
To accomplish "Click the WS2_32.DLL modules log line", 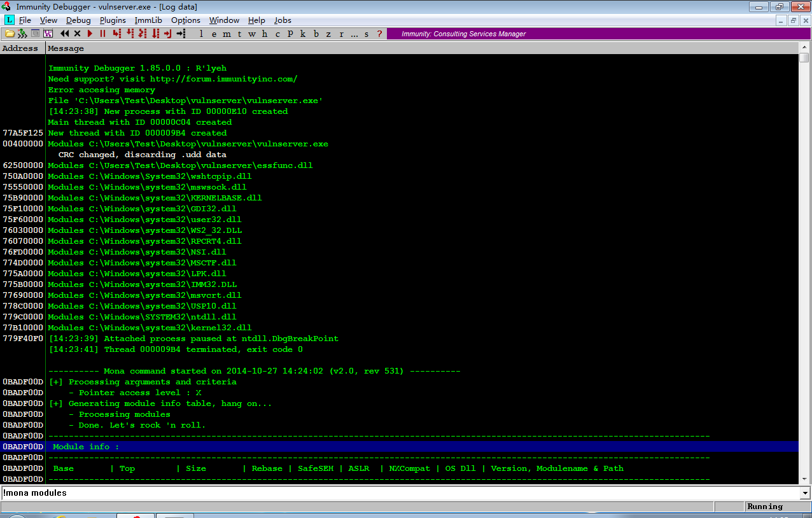I will pyautogui.click(x=145, y=230).
